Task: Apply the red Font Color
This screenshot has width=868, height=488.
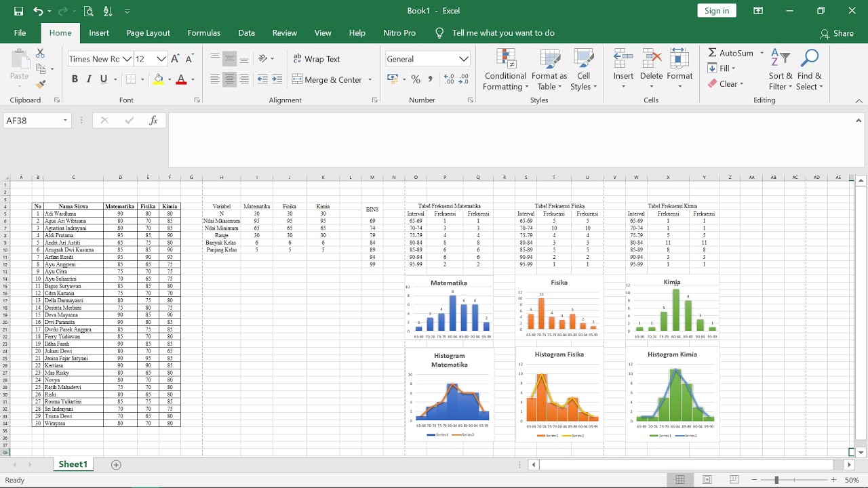Action: click(x=181, y=79)
